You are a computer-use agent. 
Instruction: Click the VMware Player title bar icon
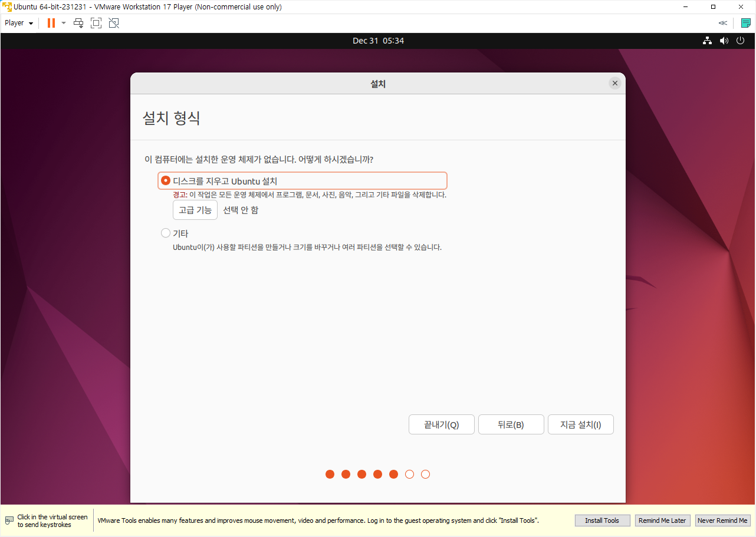click(x=7, y=6)
